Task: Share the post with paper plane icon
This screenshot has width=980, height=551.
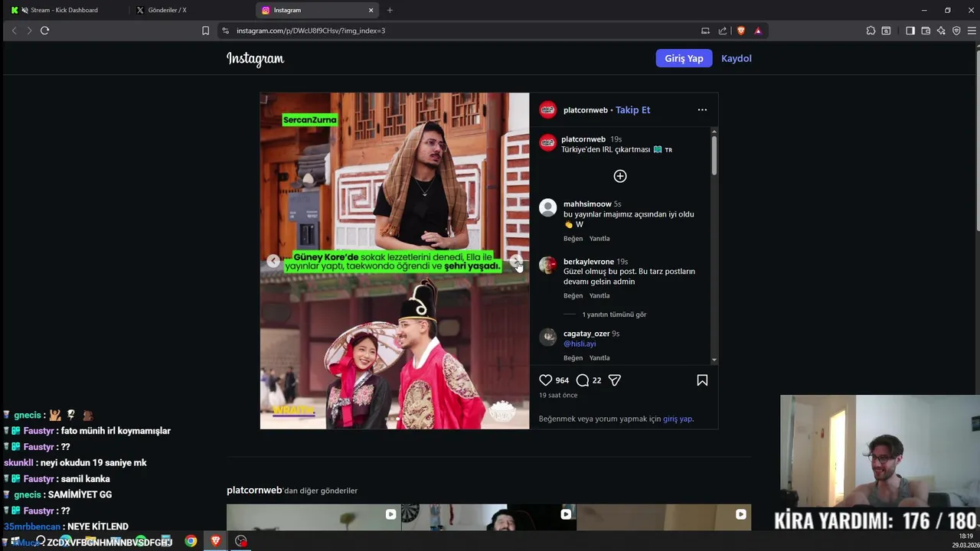Action: (614, 380)
